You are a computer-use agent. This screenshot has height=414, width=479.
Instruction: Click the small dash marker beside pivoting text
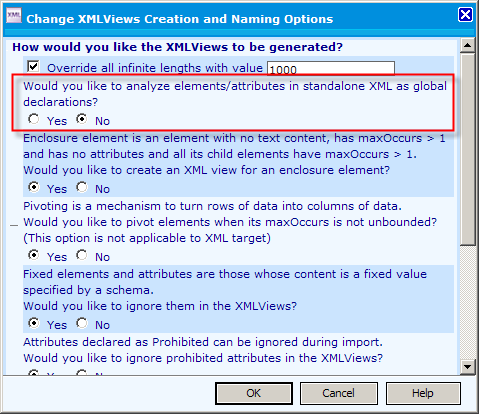coord(14,226)
